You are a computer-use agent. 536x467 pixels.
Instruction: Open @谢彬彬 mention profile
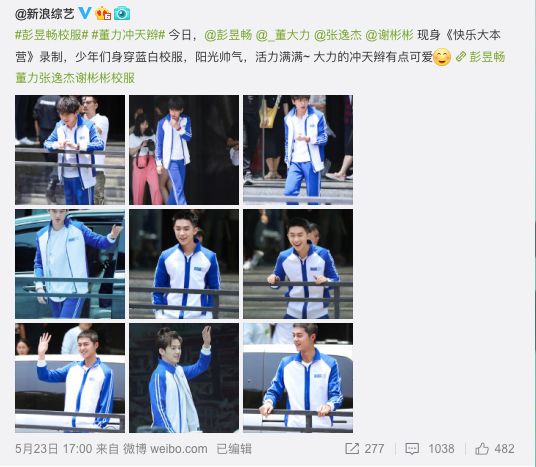(x=389, y=35)
